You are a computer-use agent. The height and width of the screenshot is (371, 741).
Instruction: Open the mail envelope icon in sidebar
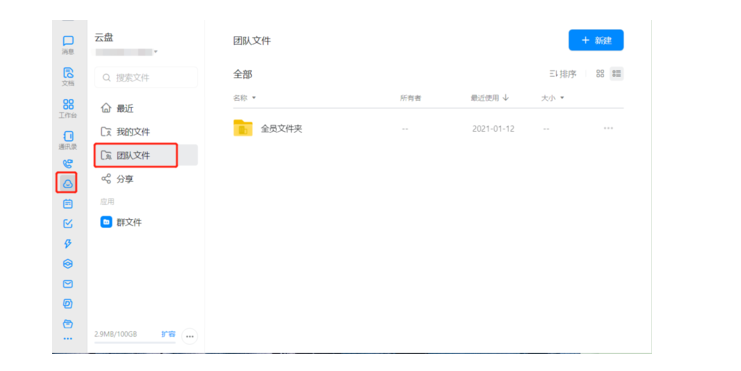68,284
